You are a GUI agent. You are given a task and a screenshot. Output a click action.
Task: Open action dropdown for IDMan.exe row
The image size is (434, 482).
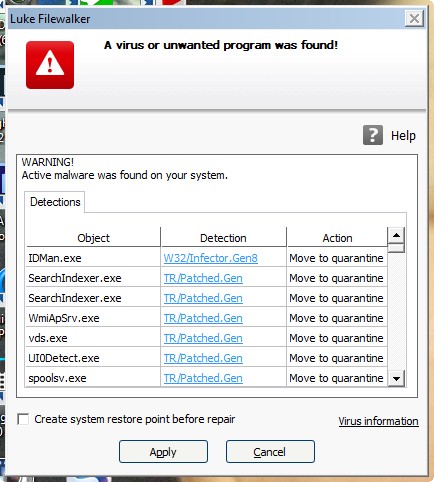click(337, 258)
